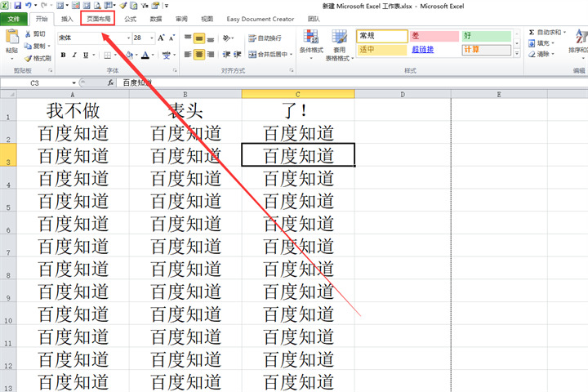Decrease font size with the small A icon
This screenshot has width=588, height=392.
[171, 38]
